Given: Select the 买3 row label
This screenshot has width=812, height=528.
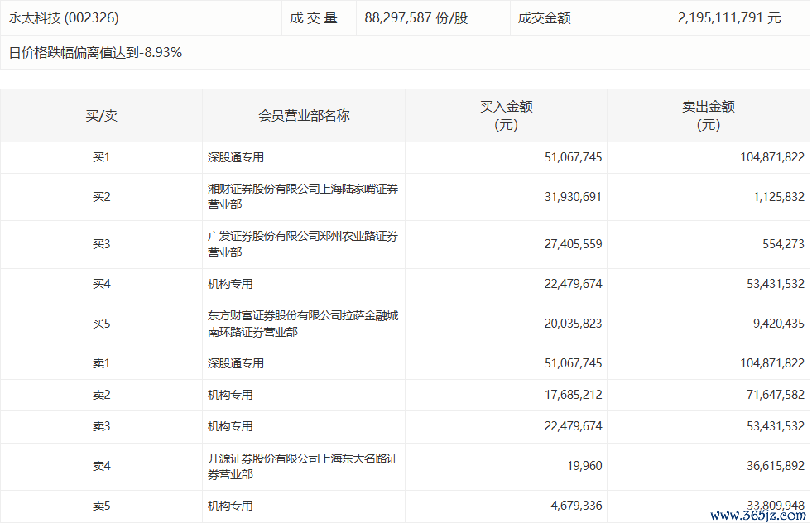Looking at the screenshot, I should coord(102,244).
